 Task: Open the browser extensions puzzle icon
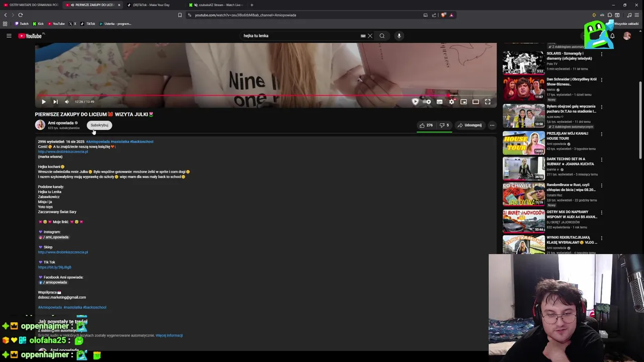coord(610,15)
